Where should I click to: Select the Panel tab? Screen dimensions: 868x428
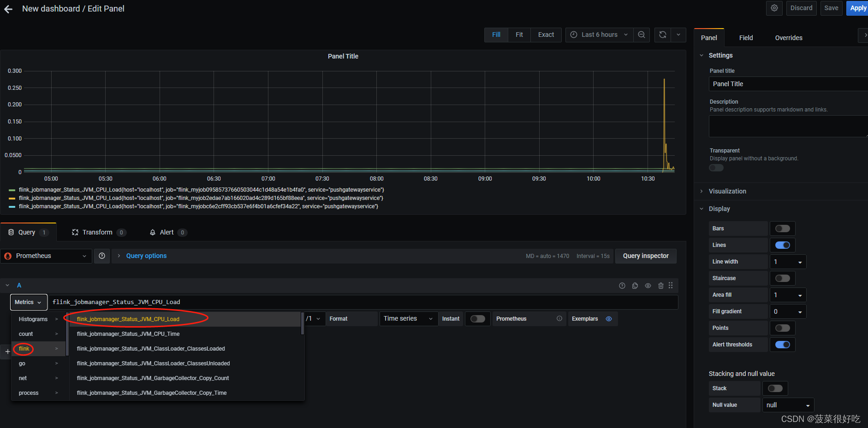coord(709,38)
